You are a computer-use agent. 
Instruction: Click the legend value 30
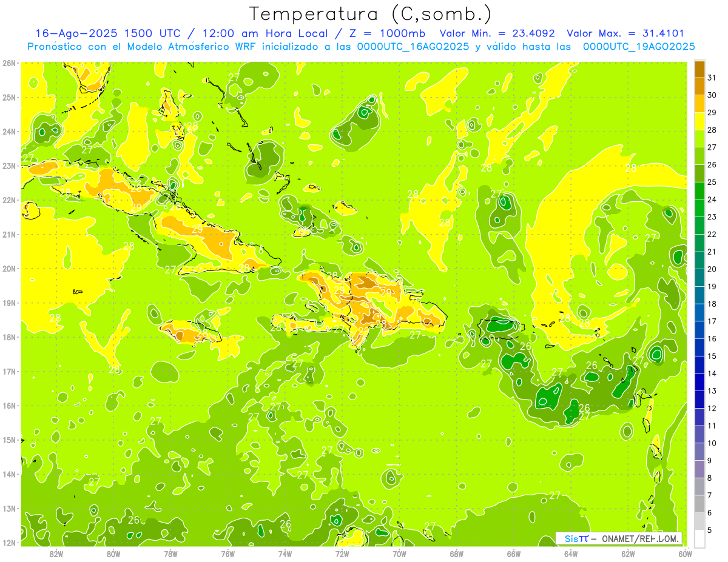(x=712, y=95)
